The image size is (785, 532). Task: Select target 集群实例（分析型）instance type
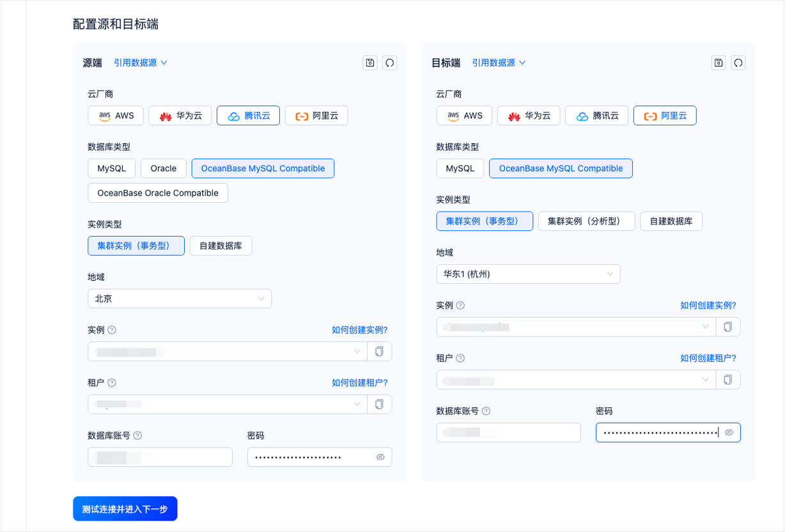(586, 221)
